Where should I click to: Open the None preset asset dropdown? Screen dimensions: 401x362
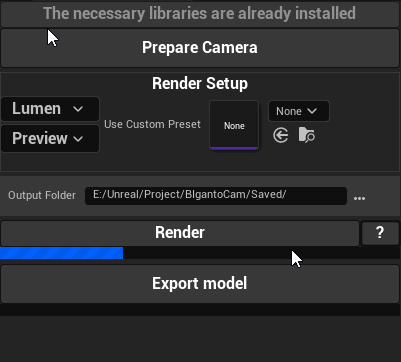click(x=299, y=111)
